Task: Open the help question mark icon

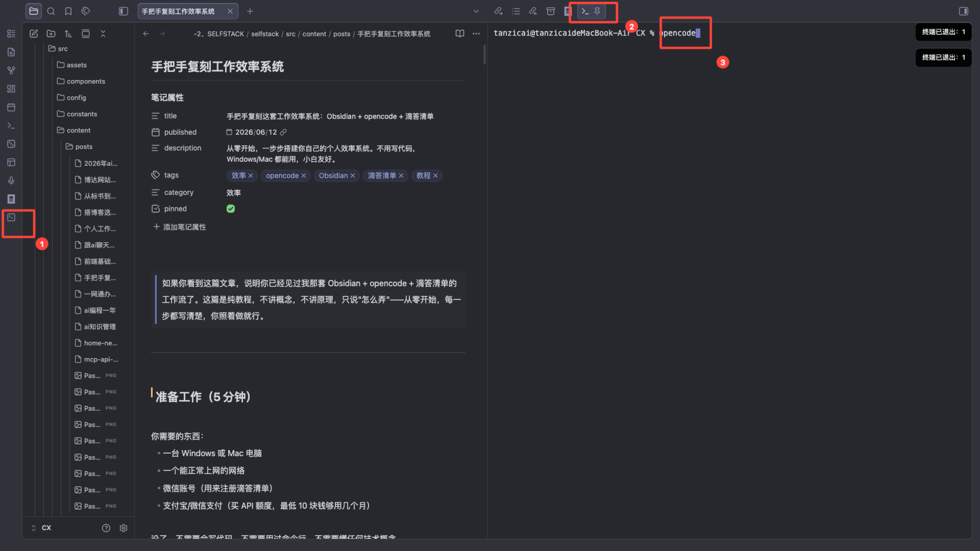Action: 106,528
